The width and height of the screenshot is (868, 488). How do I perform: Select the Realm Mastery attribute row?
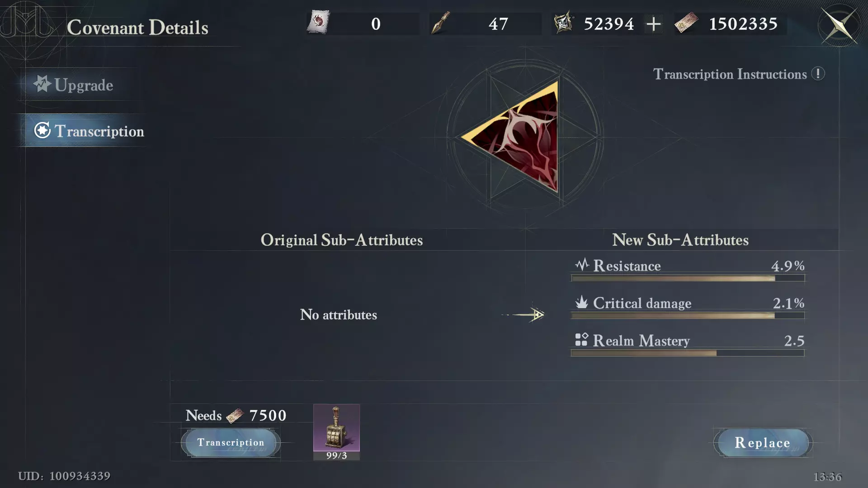tap(688, 345)
